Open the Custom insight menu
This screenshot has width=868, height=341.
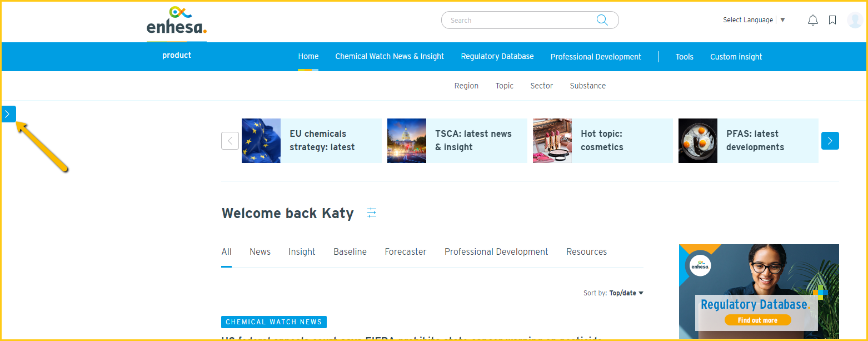(x=736, y=57)
